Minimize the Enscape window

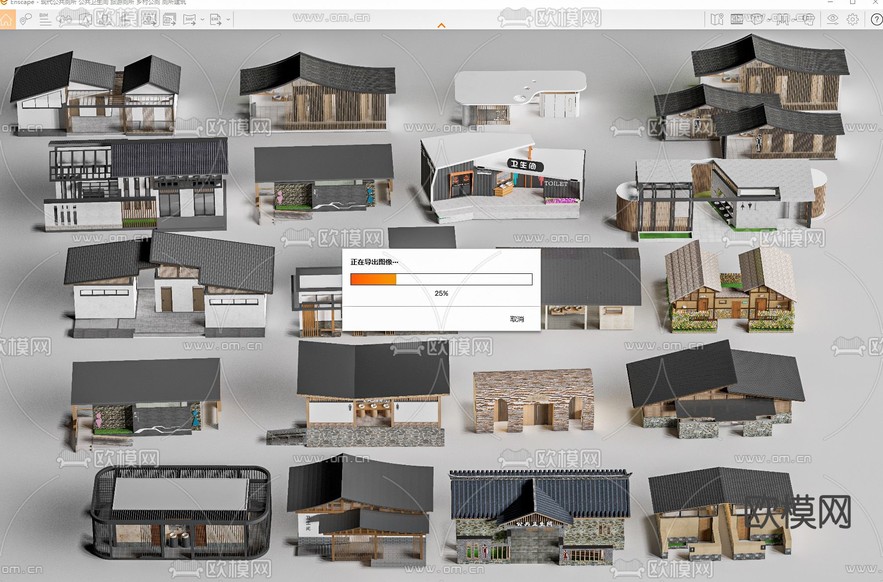(830, 3)
